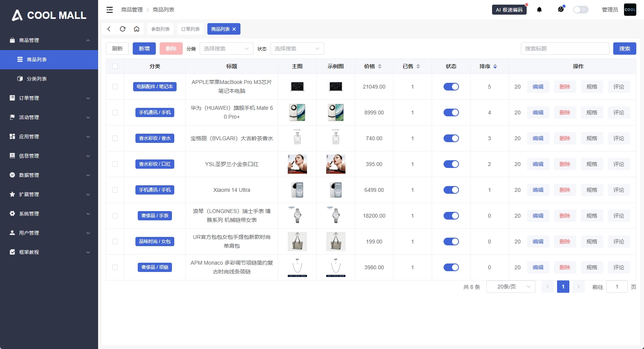Open the YSL lipstick main image thumbnail

[x=297, y=164]
